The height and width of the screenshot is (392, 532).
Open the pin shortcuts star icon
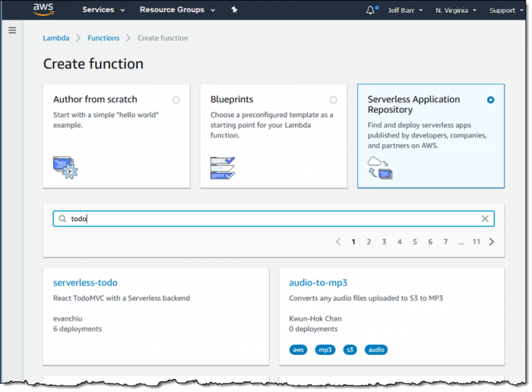click(x=234, y=10)
